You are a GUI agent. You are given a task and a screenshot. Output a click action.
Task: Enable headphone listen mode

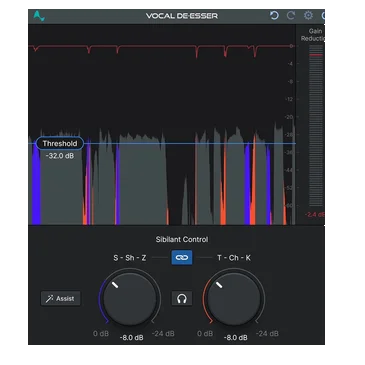(x=182, y=298)
